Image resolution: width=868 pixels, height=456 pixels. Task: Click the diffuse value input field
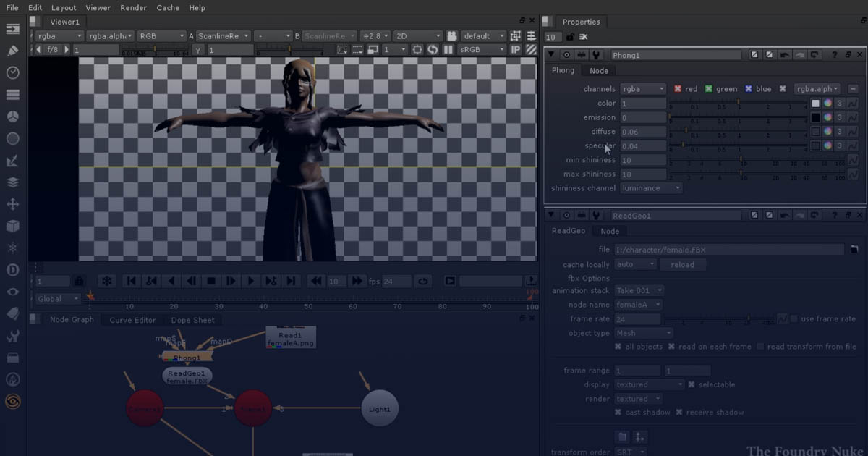643,131
